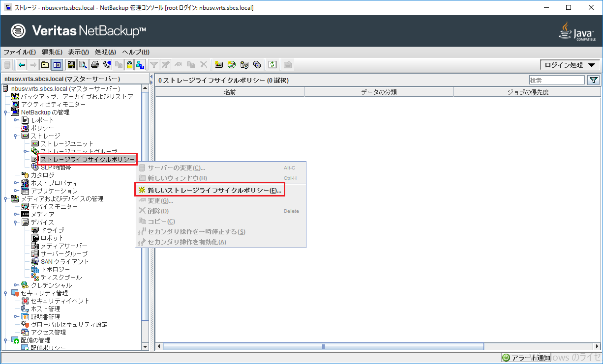Image resolution: width=603 pixels, height=364 pixels.
Task: Open the ヘルプ(H) menu
Action: (136, 52)
